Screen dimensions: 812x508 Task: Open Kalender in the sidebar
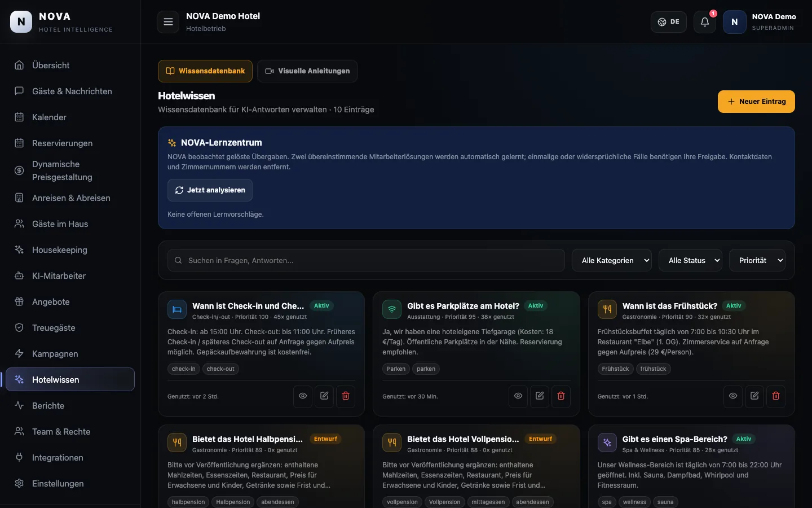[x=70, y=117]
